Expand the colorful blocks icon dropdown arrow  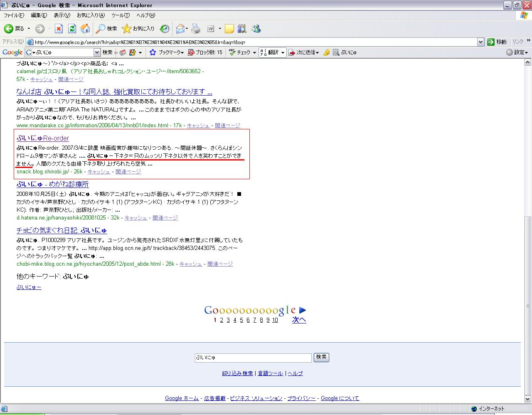click(x=140, y=52)
